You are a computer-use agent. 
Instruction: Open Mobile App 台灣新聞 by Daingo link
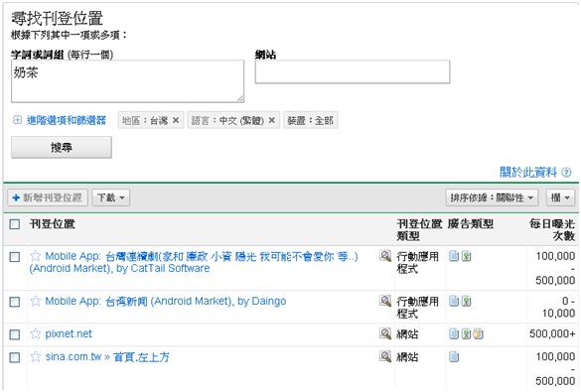(x=165, y=302)
